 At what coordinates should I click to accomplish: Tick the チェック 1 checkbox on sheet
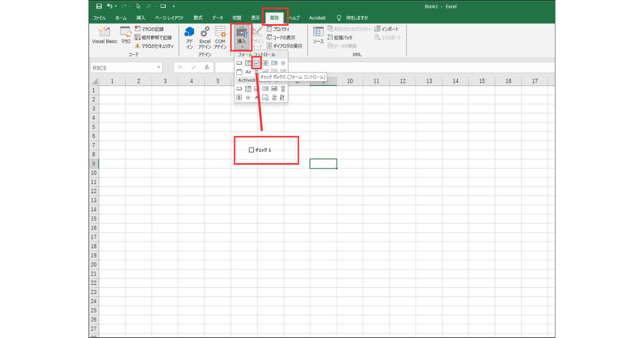tap(251, 150)
